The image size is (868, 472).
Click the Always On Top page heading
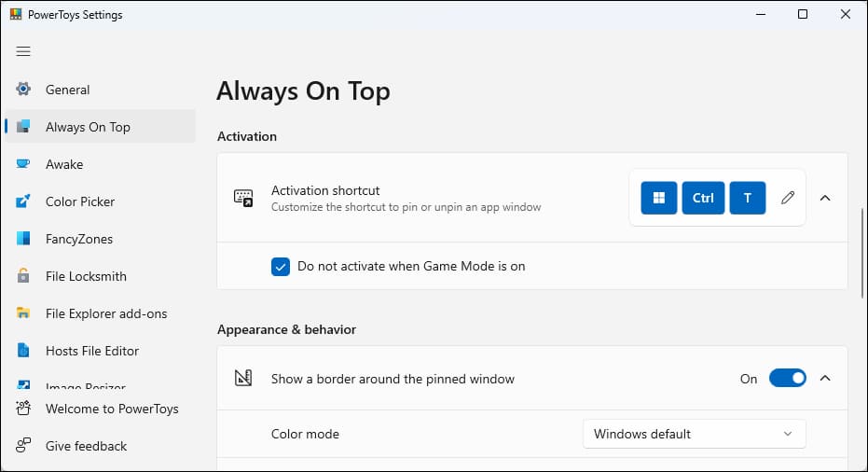303,91
